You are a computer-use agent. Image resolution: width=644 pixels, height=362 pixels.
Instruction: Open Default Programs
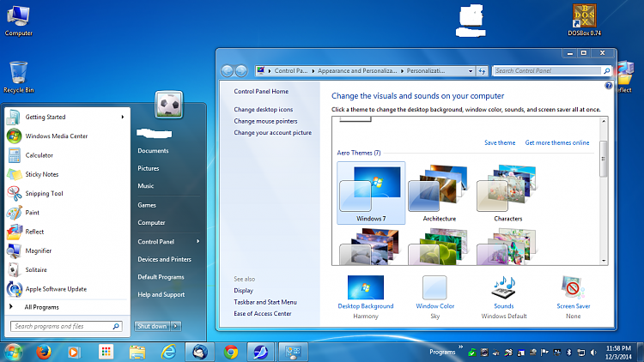(161, 277)
